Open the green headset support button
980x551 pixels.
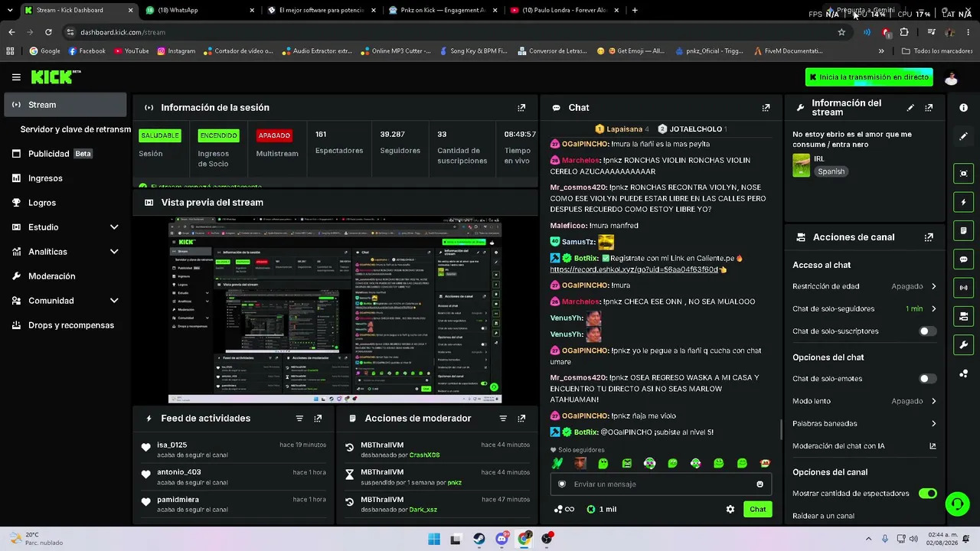click(957, 504)
